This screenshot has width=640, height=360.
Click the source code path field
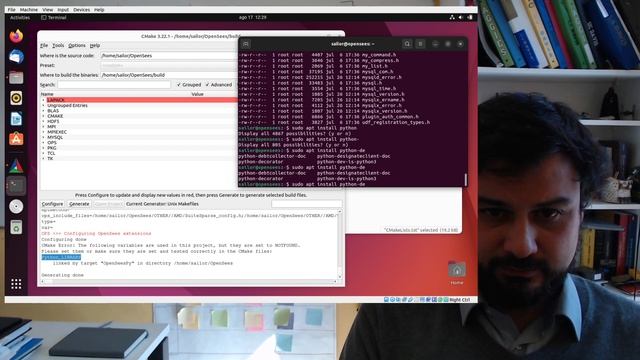[169, 56]
